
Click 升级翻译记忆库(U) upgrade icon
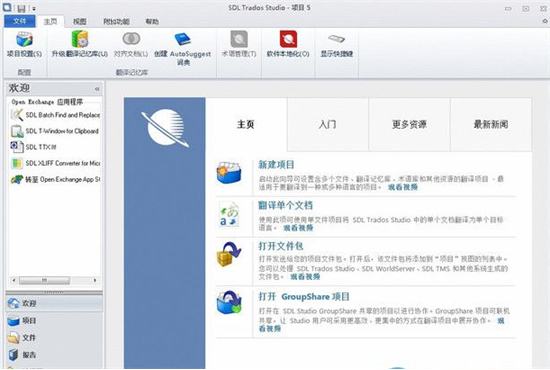pyautogui.click(x=80, y=39)
